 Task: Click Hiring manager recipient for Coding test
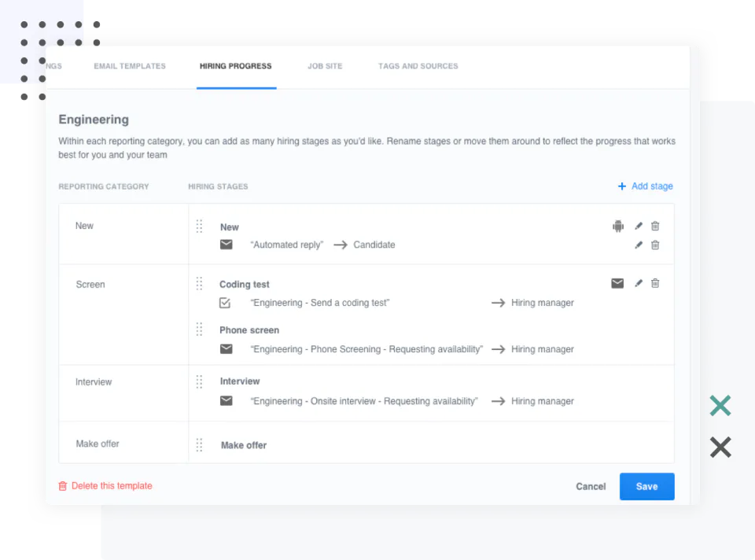click(542, 303)
